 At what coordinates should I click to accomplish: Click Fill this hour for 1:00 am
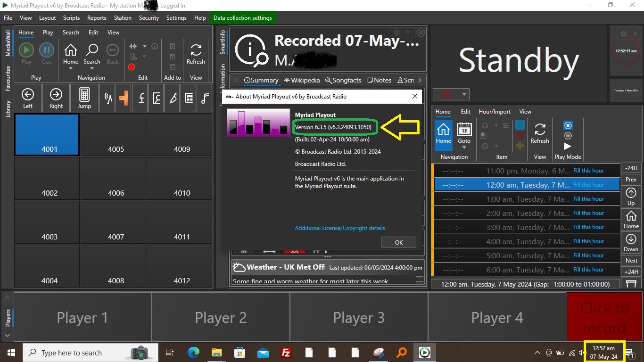pos(588,199)
